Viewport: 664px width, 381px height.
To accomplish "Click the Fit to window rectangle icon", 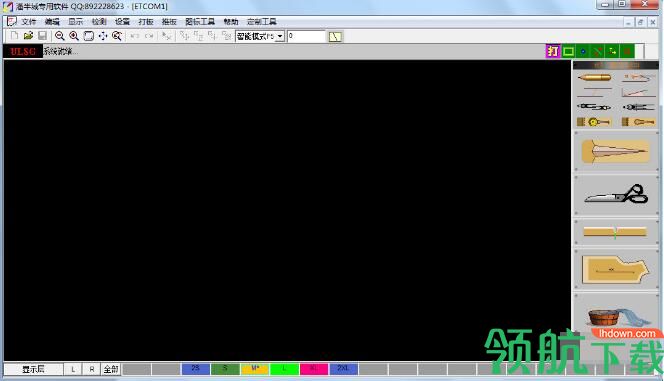I will point(89,36).
